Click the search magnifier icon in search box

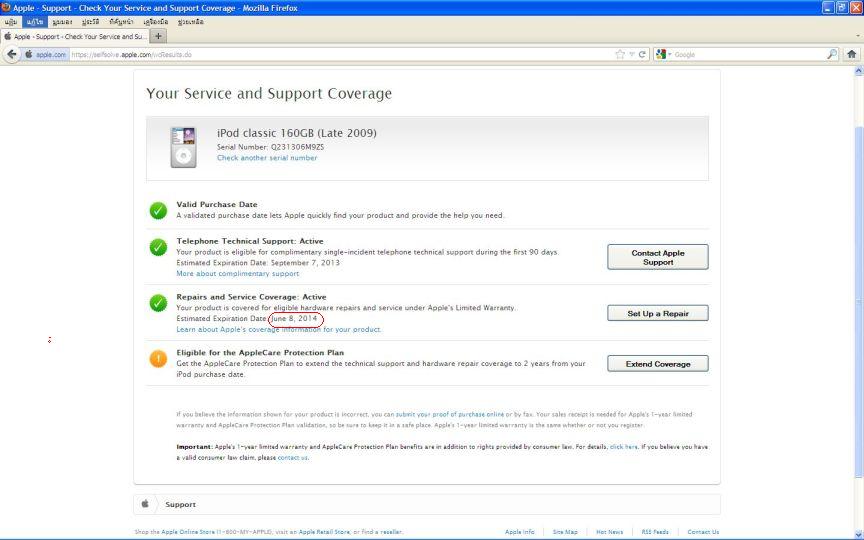point(832,54)
